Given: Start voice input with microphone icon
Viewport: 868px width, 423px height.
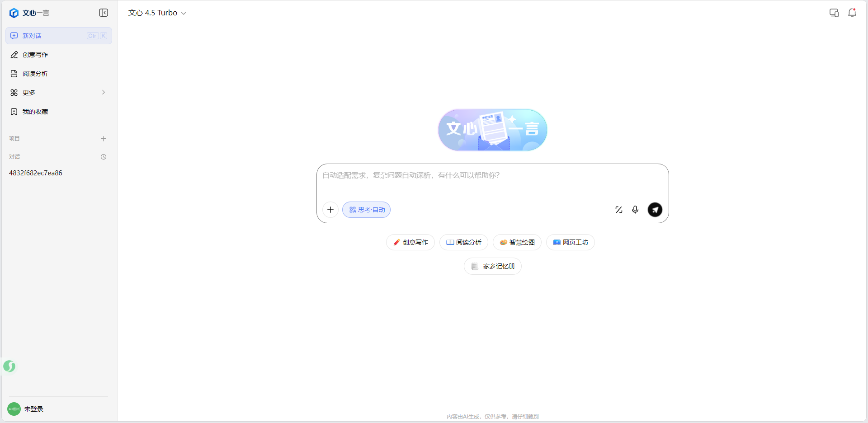Looking at the screenshot, I should [x=635, y=210].
